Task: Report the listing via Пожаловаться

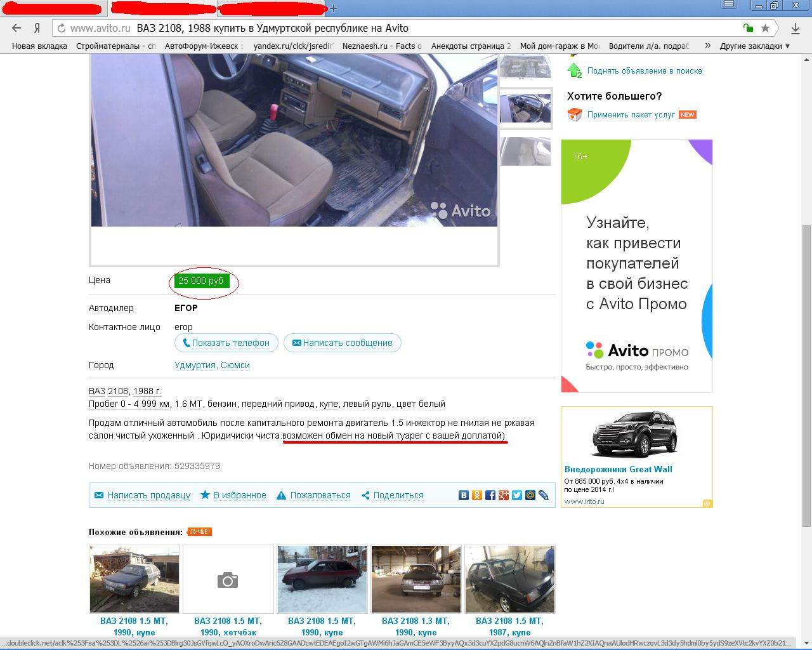Action: point(320,495)
